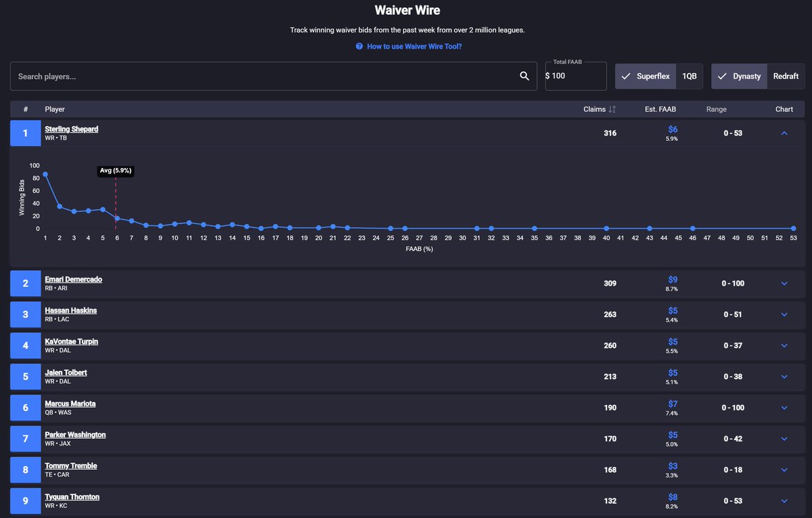Click Sterling Shepard's 316 claims value
This screenshot has height=518, width=812.
610,133
